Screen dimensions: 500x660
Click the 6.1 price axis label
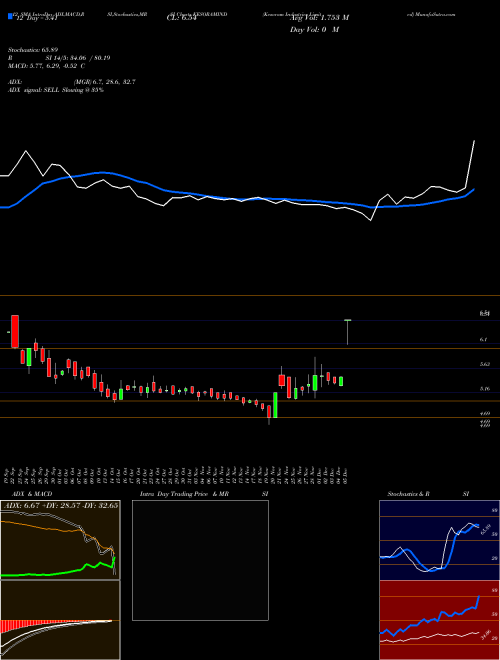pyautogui.click(x=483, y=339)
